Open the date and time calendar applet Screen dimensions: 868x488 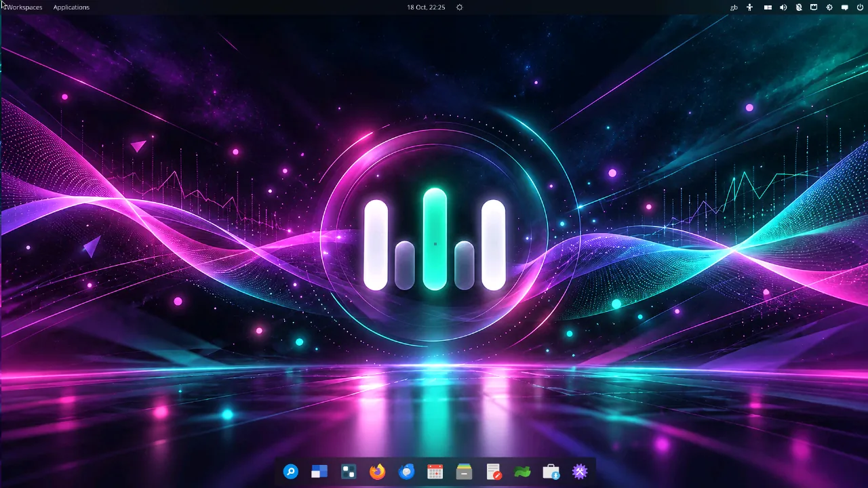coord(426,7)
